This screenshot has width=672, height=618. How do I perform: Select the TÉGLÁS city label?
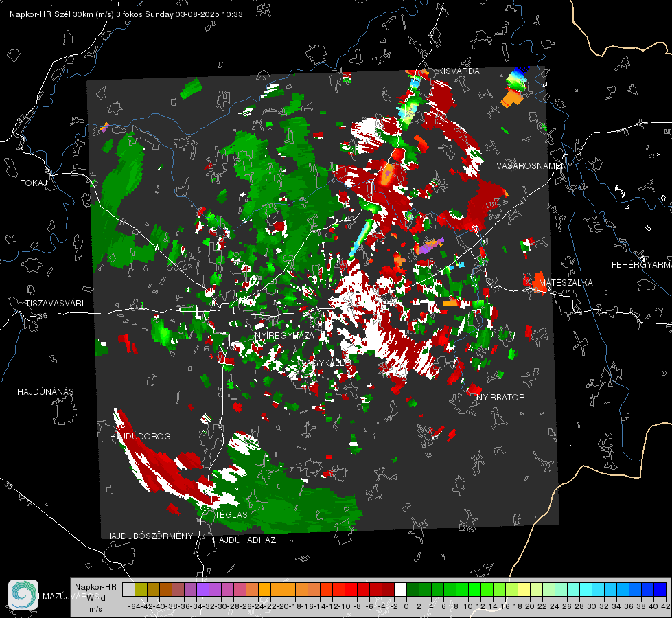231,515
